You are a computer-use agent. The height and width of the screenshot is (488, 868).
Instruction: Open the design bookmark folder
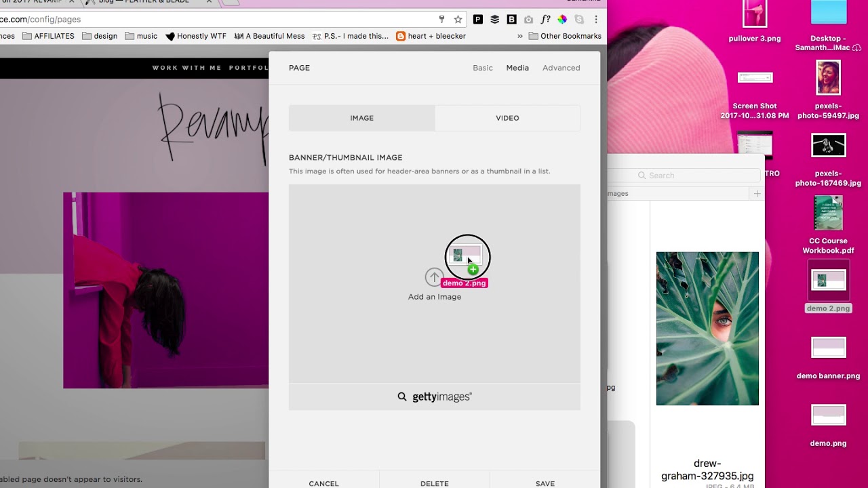(x=100, y=36)
